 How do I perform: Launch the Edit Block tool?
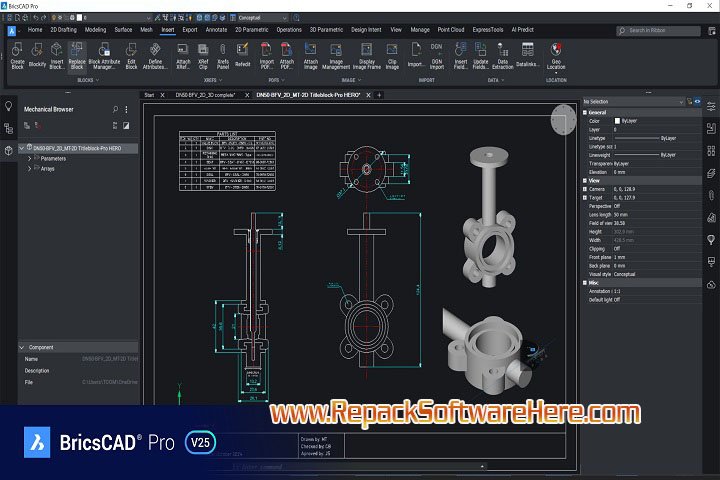[131, 56]
